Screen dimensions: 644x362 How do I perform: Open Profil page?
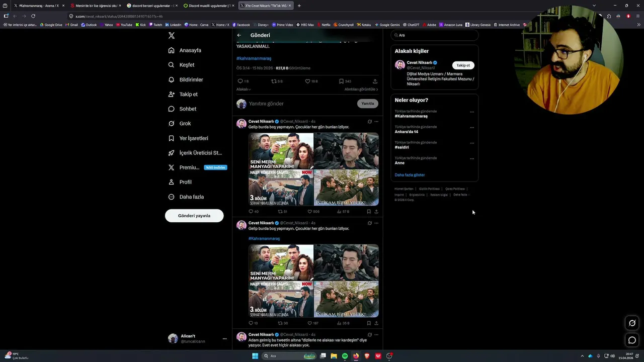[x=180, y=182]
